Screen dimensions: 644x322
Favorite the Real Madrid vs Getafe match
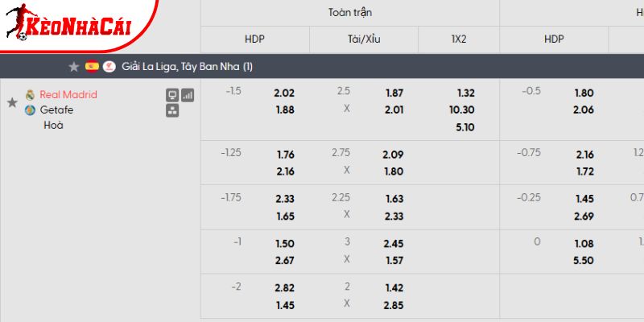click(12, 102)
